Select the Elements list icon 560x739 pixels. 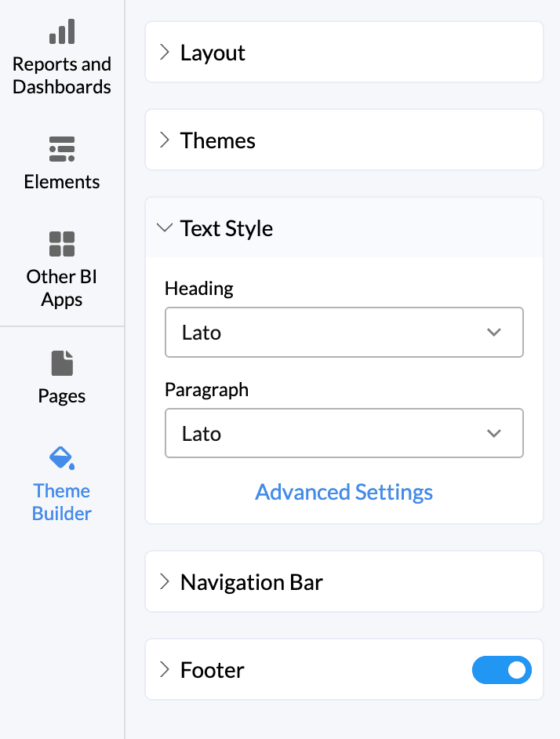click(x=62, y=148)
